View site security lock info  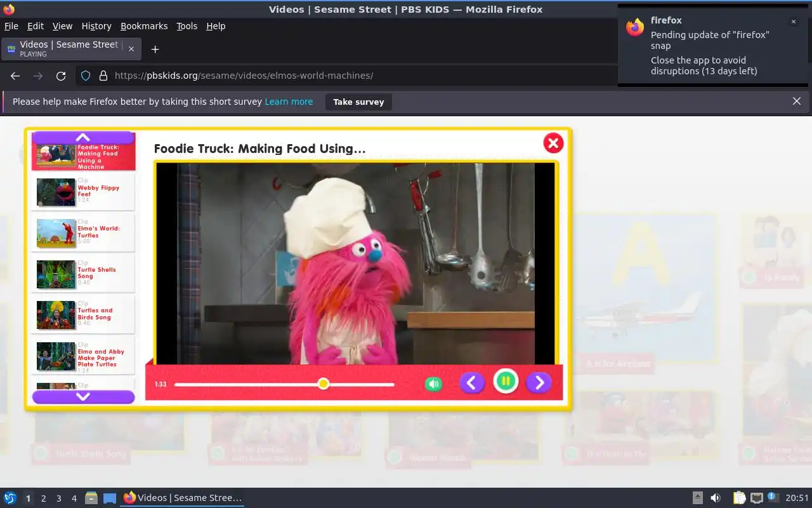[x=103, y=76]
